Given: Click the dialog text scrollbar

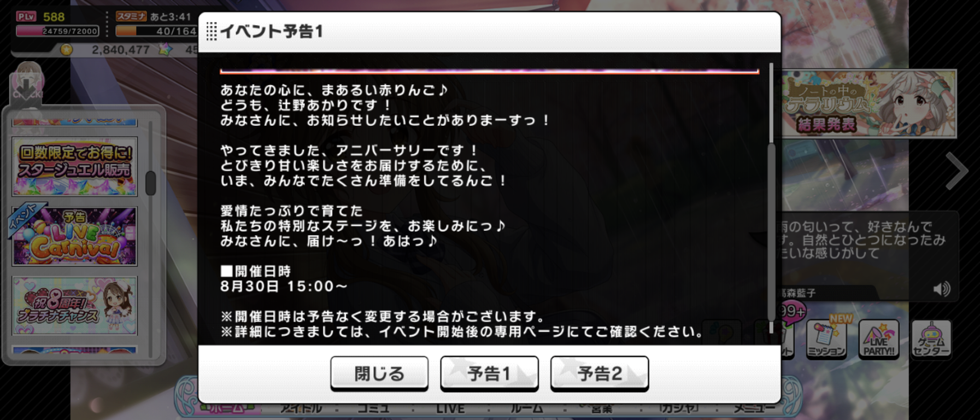Looking at the screenshot, I should (x=771, y=198).
